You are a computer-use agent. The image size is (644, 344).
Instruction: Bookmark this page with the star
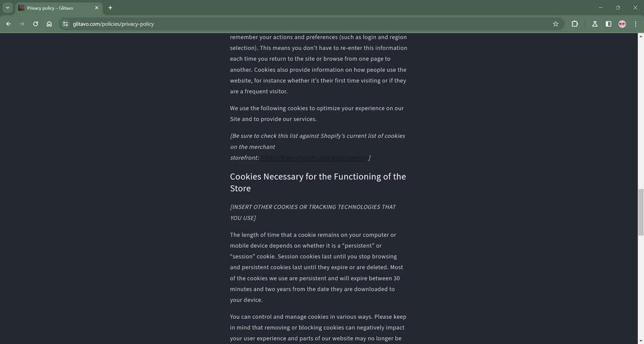coord(555,24)
